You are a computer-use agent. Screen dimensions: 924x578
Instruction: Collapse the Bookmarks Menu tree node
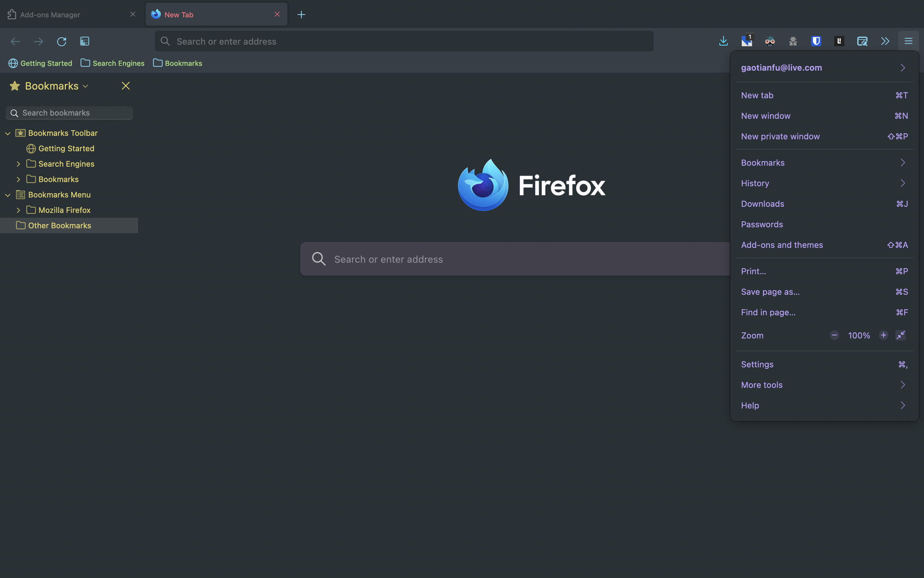pyautogui.click(x=8, y=195)
